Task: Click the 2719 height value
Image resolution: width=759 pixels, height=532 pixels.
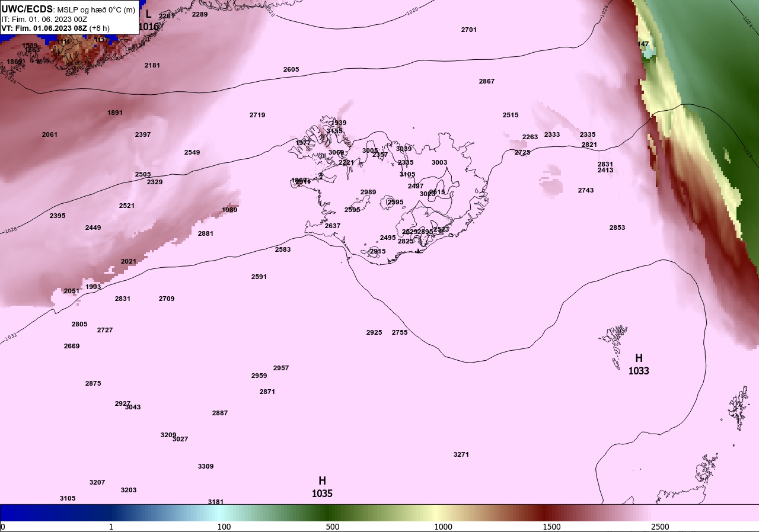Action: 257,115
